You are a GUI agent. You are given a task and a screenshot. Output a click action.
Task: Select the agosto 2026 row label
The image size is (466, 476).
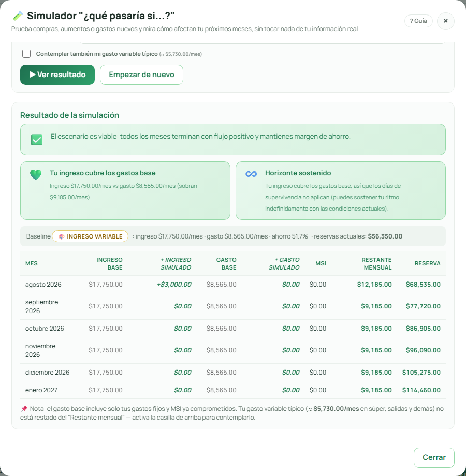(x=43, y=285)
